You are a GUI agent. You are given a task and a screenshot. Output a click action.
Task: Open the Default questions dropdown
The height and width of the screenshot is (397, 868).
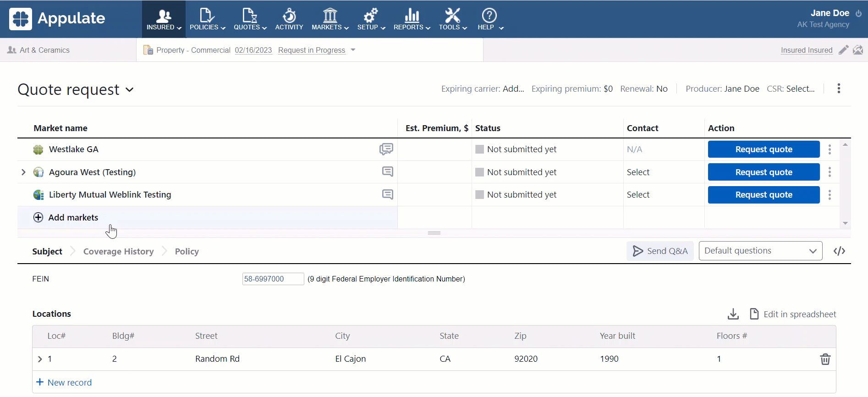pos(760,251)
